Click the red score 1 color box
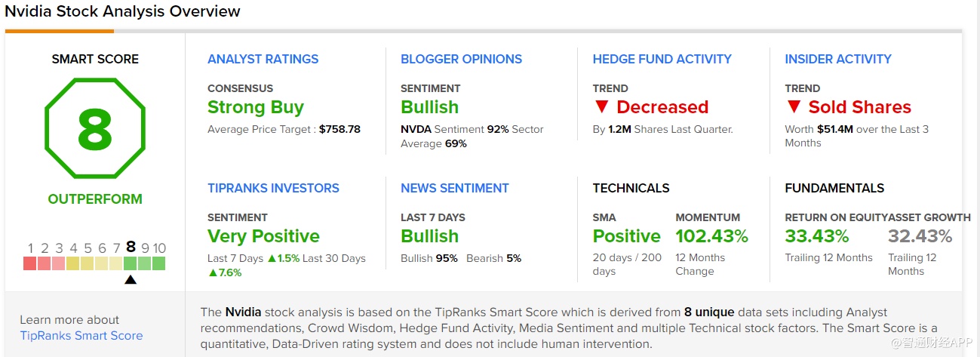 30,263
